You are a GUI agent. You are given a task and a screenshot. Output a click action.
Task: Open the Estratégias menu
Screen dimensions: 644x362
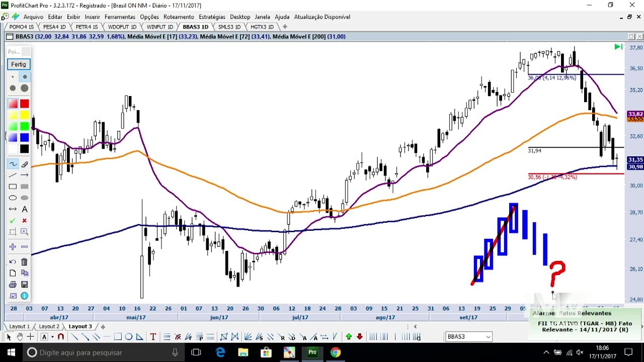click(x=212, y=17)
